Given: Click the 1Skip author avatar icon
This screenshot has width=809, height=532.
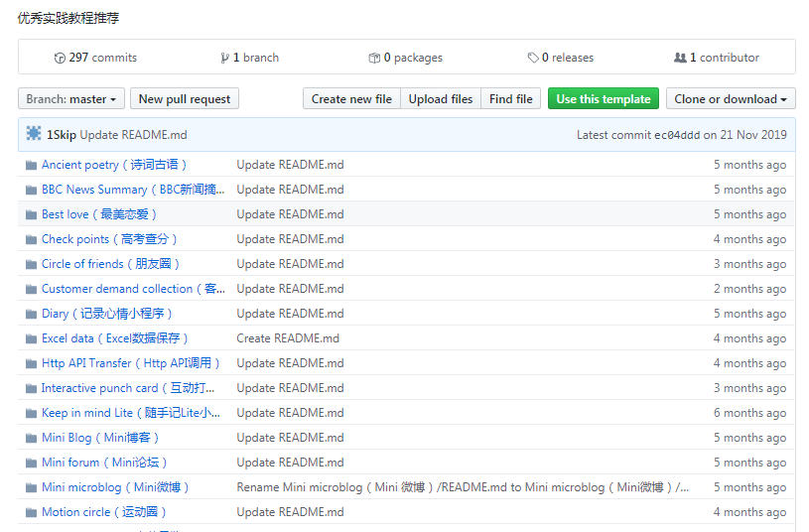Looking at the screenshot, I should tap(34, 134).
